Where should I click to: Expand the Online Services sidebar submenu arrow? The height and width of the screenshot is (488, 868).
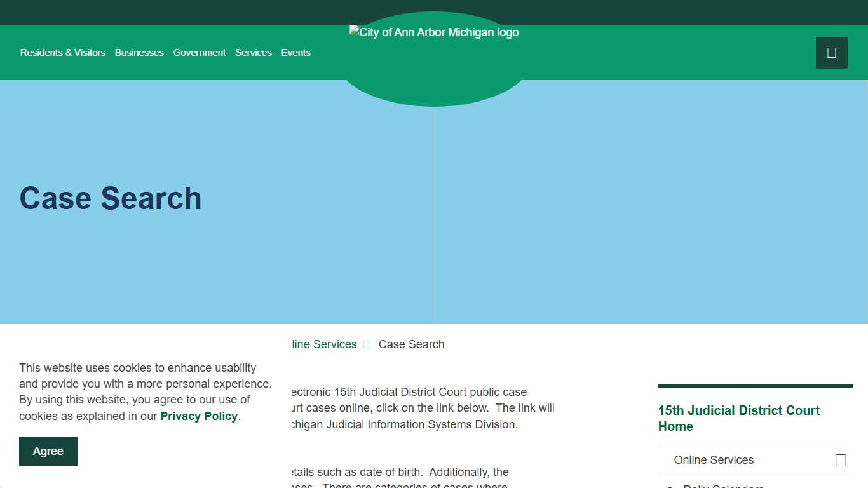point(841,461)
